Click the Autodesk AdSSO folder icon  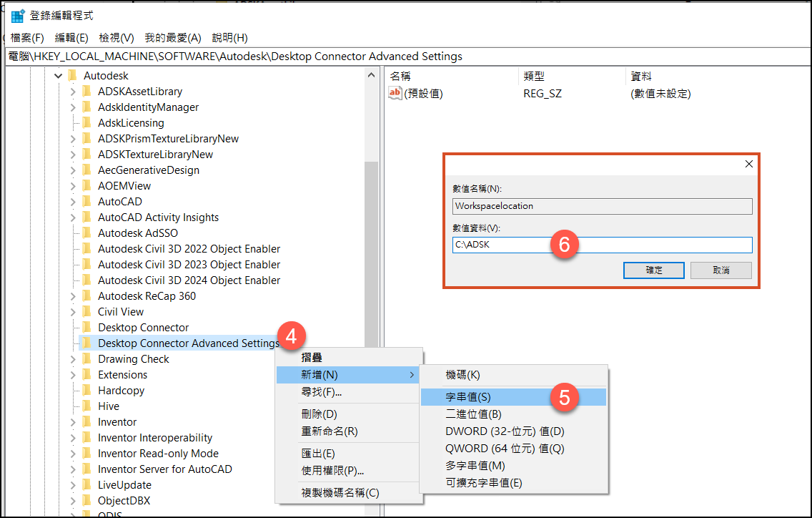(x=86, y=233)
